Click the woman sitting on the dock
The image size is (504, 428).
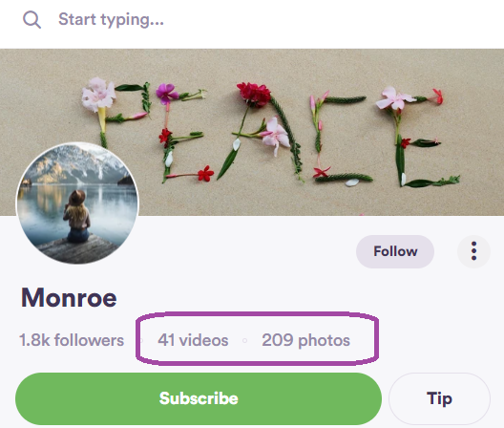(76, 216)
